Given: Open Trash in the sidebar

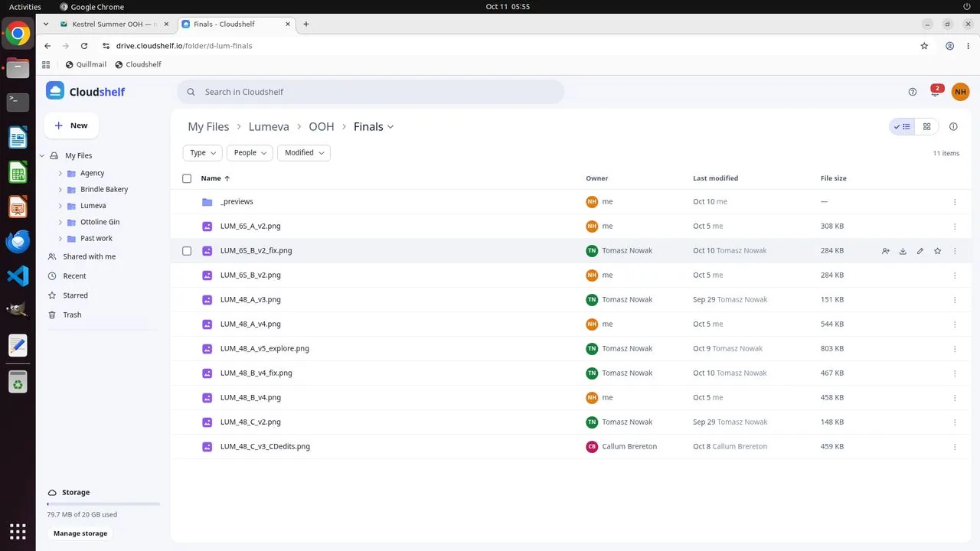Looking at the screenshot, I should [72, 315].
